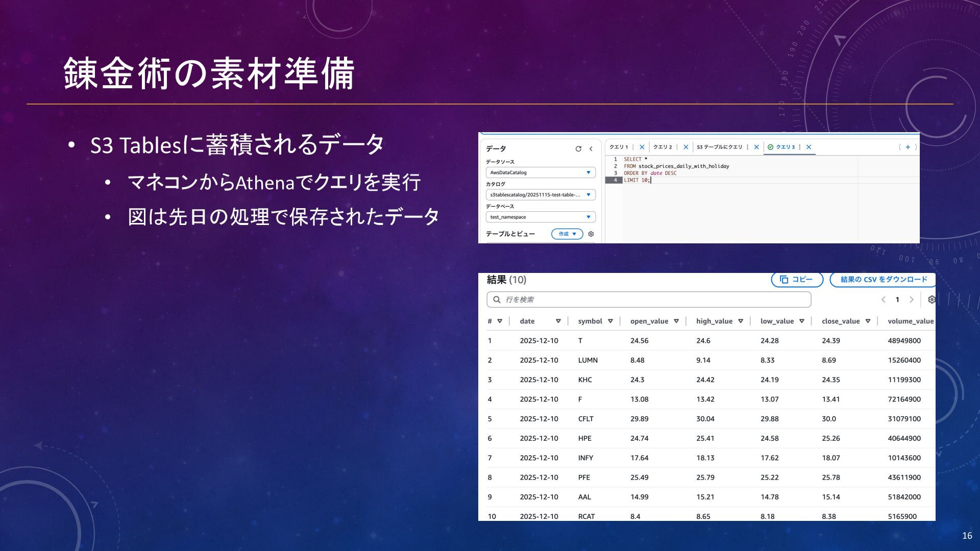Screen dimensions: 980x551
Task: Close the クエリ 3 tab
Action: 808,147
